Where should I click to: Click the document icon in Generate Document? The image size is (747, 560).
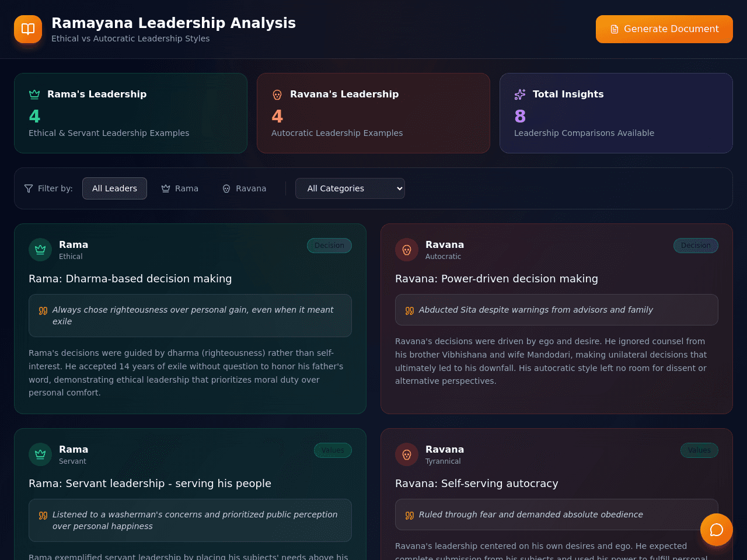click(615, 29)
